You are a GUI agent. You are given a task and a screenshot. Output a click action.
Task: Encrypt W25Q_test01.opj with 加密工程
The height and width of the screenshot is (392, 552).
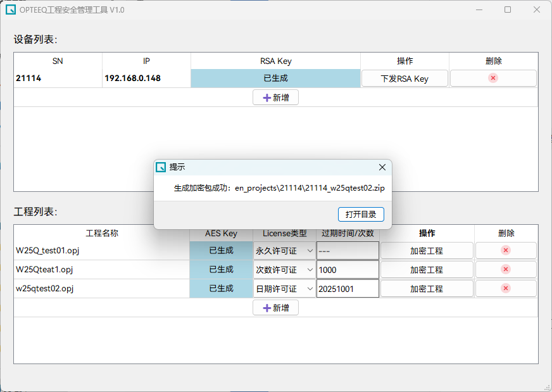pyautogui.click(x=427, y=251)
